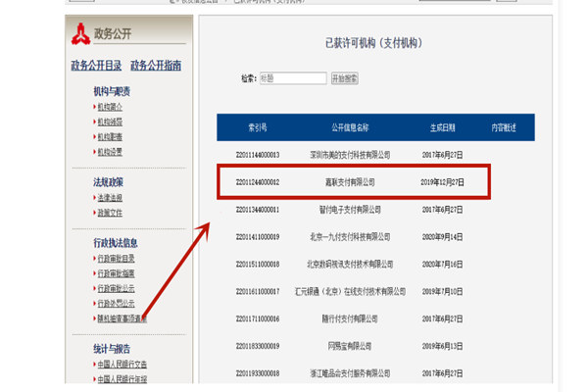
Task: Click the 法规政策 section heading
Action: (109, 182)
